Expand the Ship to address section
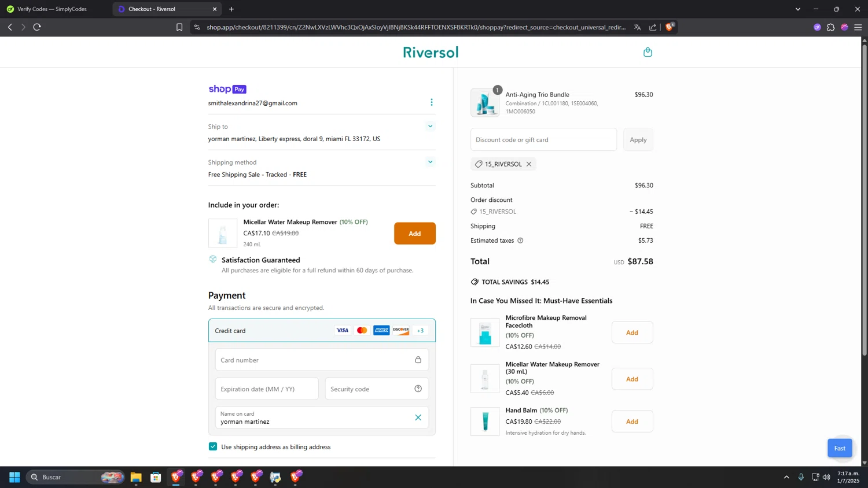Image resolution: width=868 pixels, height=488 pixels. click(x=430, y=126)
